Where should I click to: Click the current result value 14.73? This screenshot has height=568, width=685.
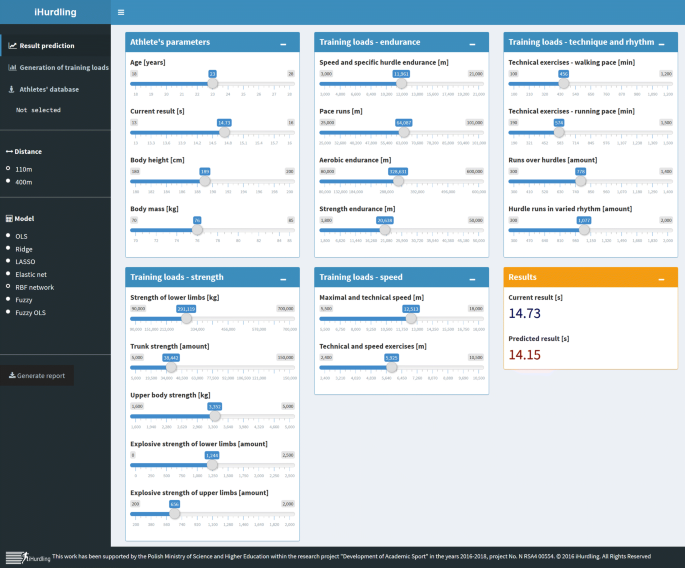(x=525, y=313)
